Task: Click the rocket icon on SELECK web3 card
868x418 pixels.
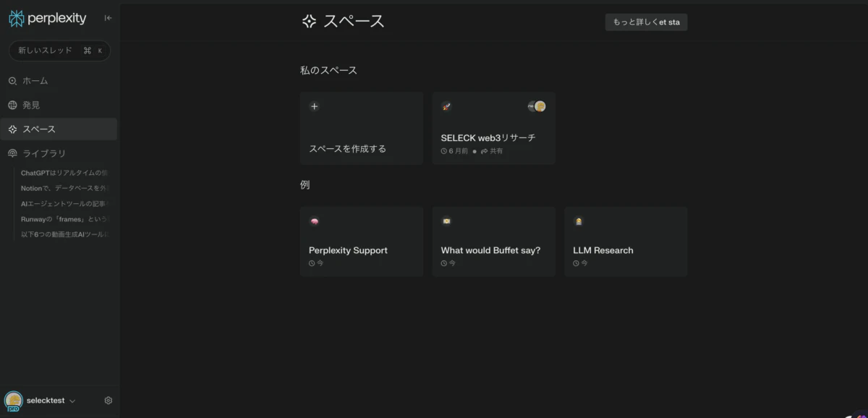Action: click(x=446, y=106)
